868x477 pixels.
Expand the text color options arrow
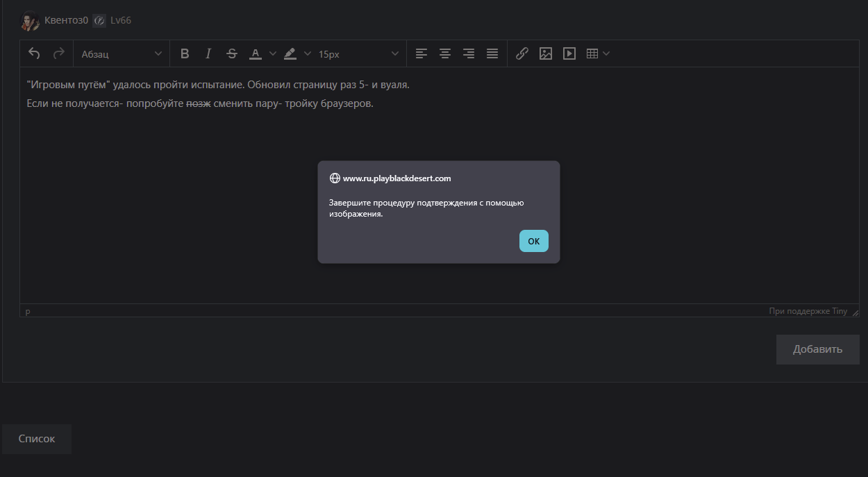[x=272, y=53]
